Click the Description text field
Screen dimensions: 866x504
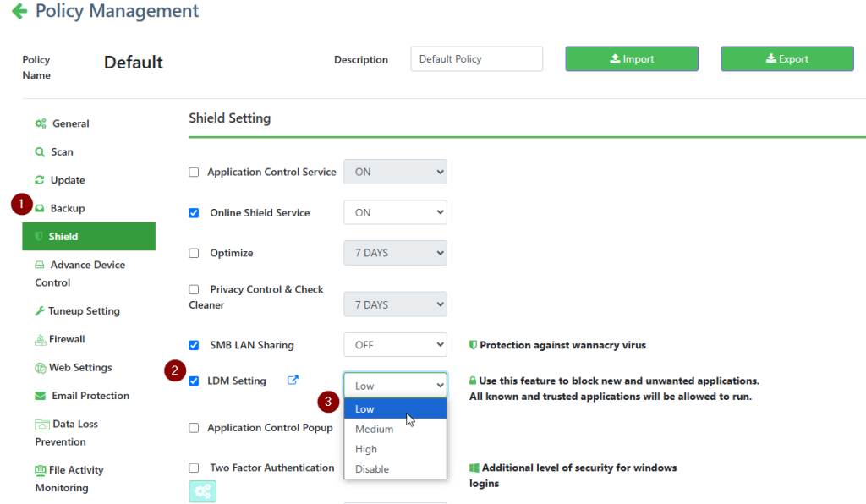pos(476,59)
